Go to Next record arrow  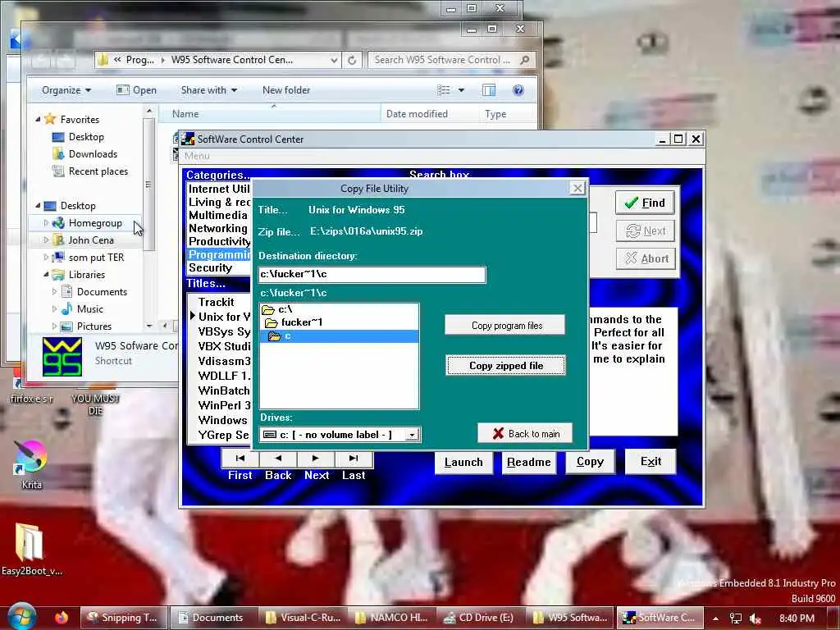(x=316, y=459)
